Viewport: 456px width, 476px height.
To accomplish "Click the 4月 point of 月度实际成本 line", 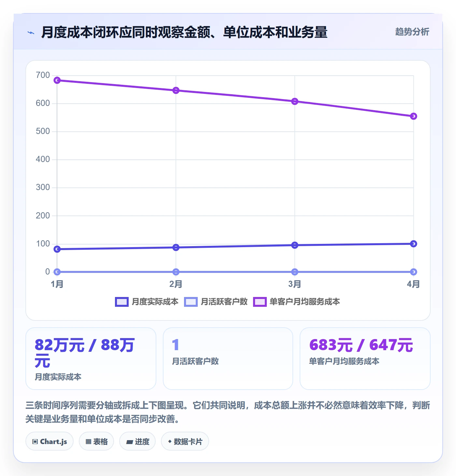I will pos(414,244).
